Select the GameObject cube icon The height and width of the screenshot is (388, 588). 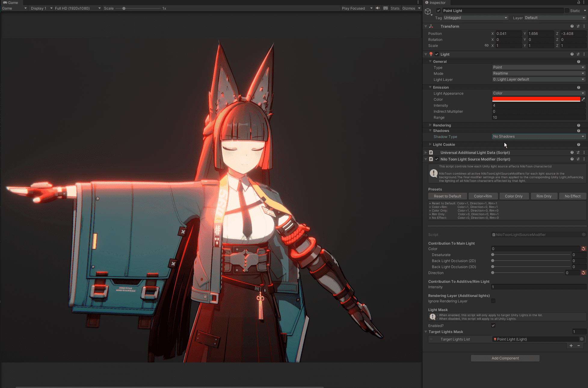(x=428, y=12)
